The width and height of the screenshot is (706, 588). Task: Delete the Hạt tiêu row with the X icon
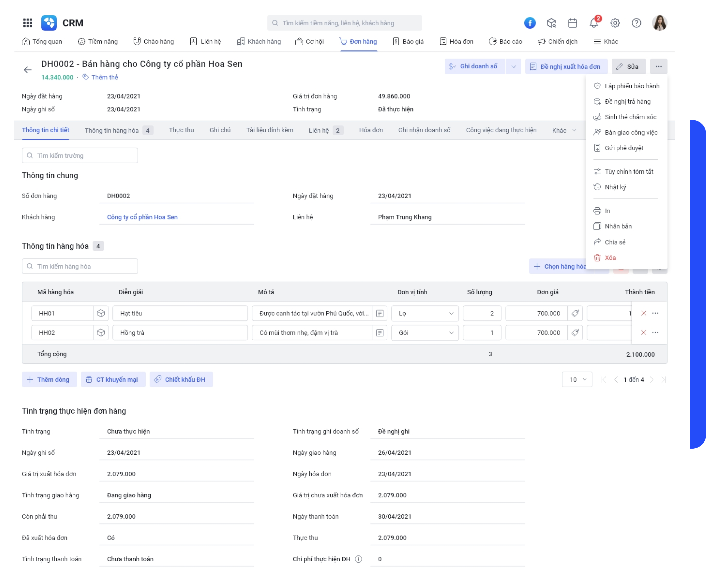pyautogui.click(x=644, y=313)
